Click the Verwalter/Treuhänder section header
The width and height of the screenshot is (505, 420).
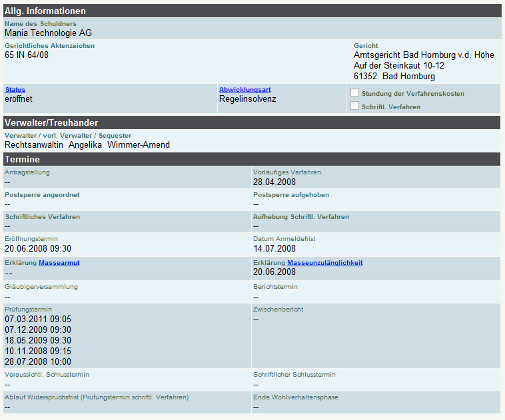(x=252, y=123)
